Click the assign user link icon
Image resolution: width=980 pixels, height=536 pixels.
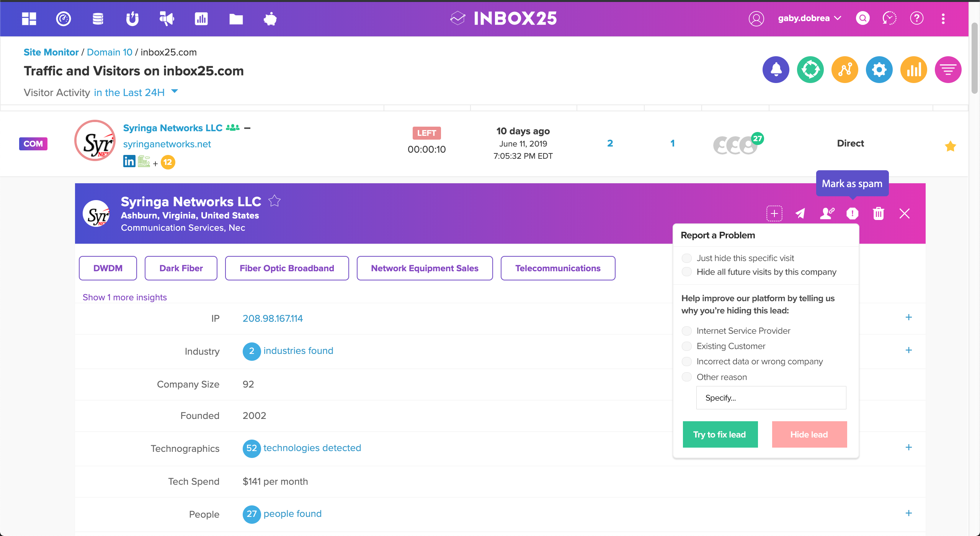(827, 213)
